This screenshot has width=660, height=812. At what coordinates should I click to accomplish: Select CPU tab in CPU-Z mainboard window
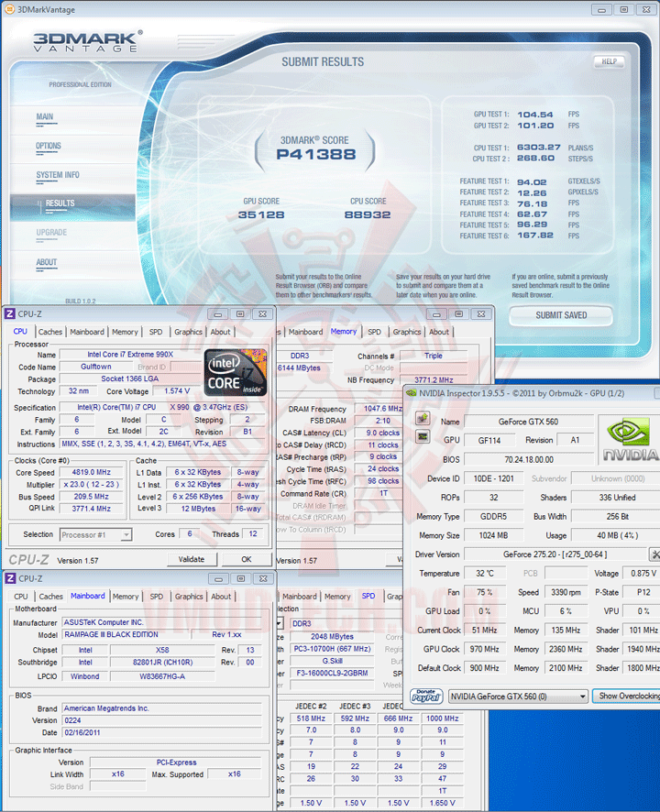pyautogui.click(x=21, y=597)
